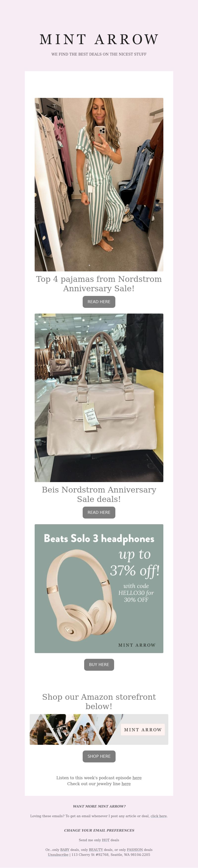
Task: Open the podcast episode 'here' link
Action: (x=137, y=778)
